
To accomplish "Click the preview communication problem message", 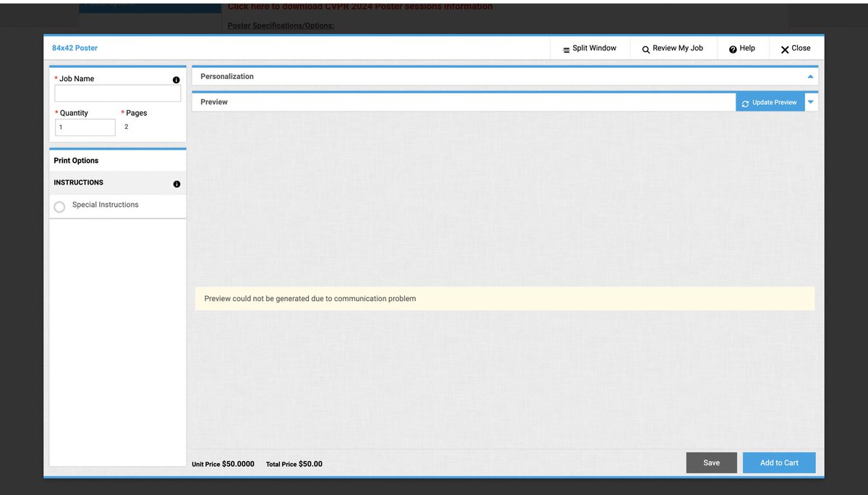I will pyautogui.click(x=505, y=298).
